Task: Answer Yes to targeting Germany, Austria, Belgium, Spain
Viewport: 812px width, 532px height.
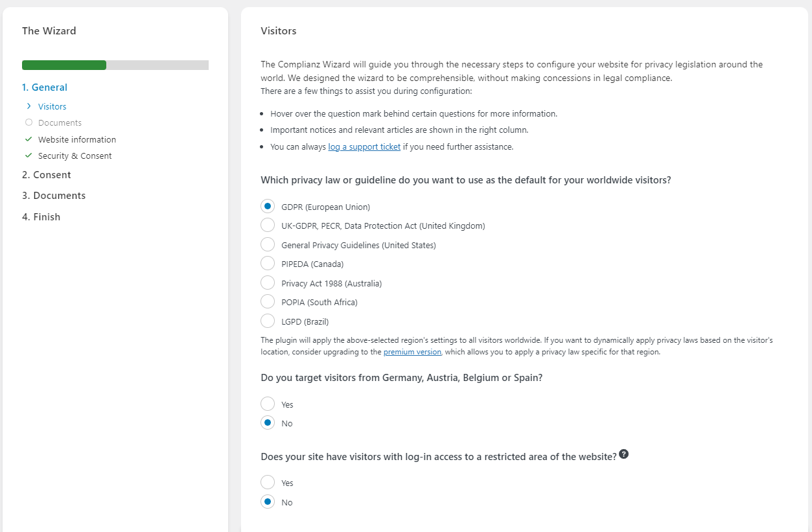Action: coord(268,404)
